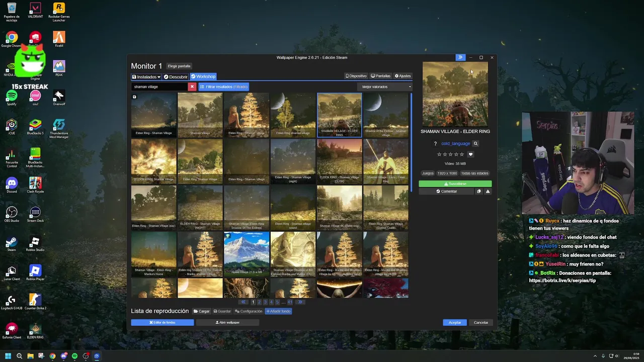
Task: Open Logitech G HUB desktop icon
Action: [x=12, y=302]
